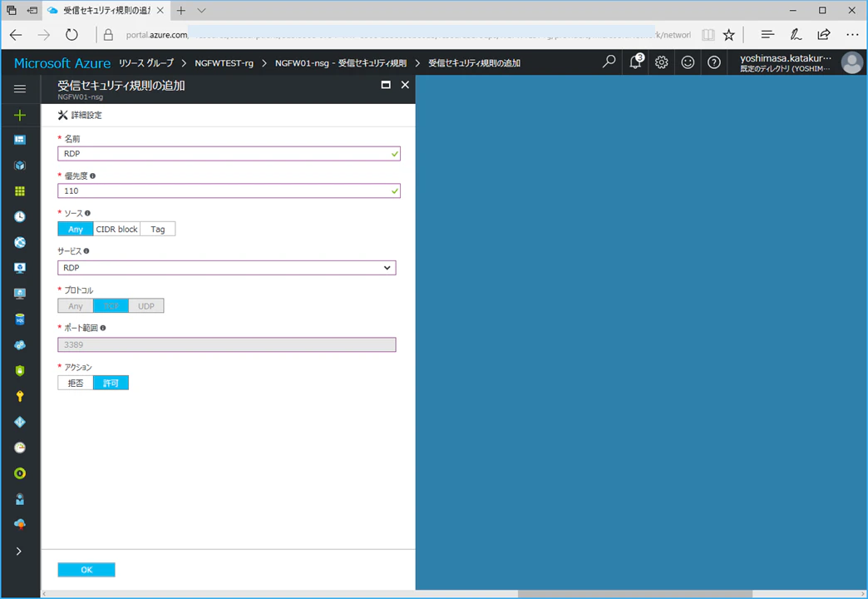Open the Resource groups cube icon
Screen dimensions: 868x599
(x=20, y=165)
